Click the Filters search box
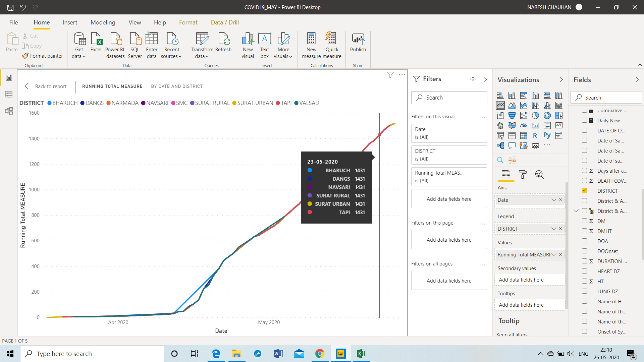 coord(449,98)
